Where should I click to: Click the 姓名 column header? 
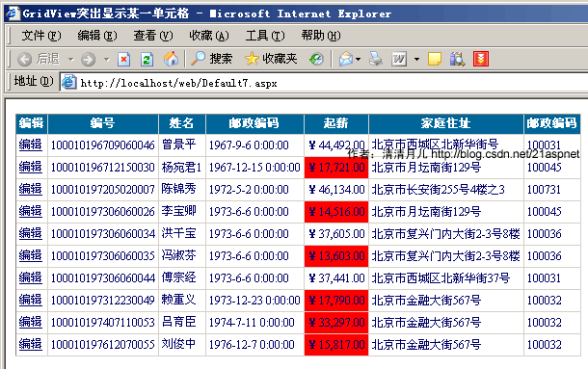point(181,123)
